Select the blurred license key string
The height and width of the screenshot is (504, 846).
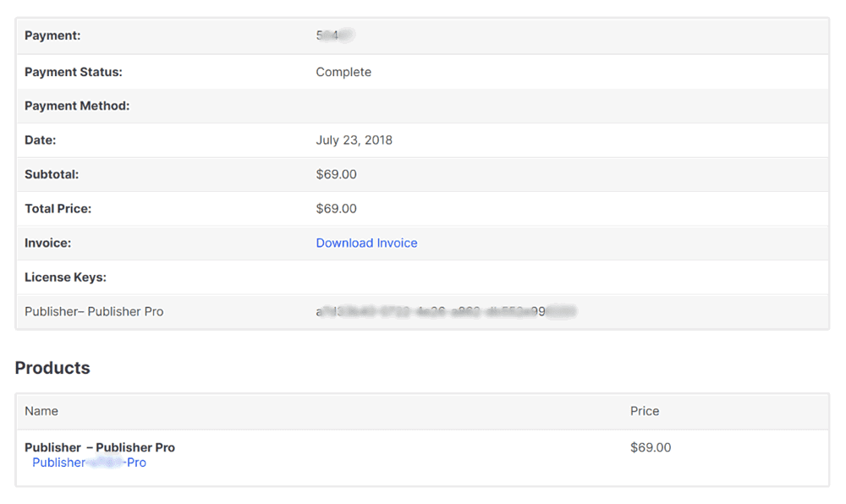[445, 311]
